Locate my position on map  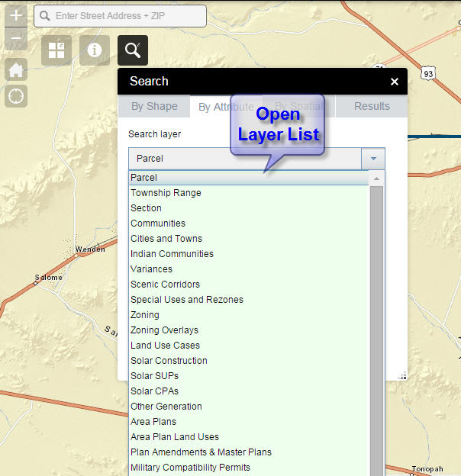pyautogui.click(x=16, y=96)
